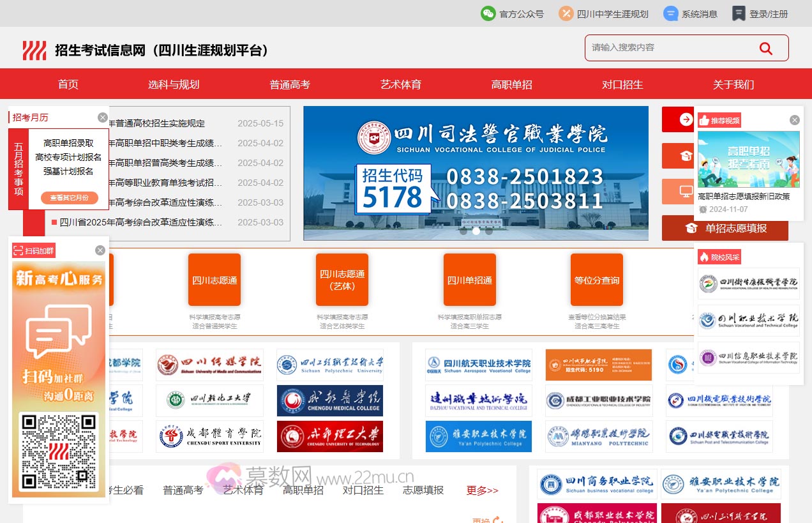This screenshot has width=812, height=523.
Task: Open the WeChat 官方公众号 icon
Action: (488, 13)
